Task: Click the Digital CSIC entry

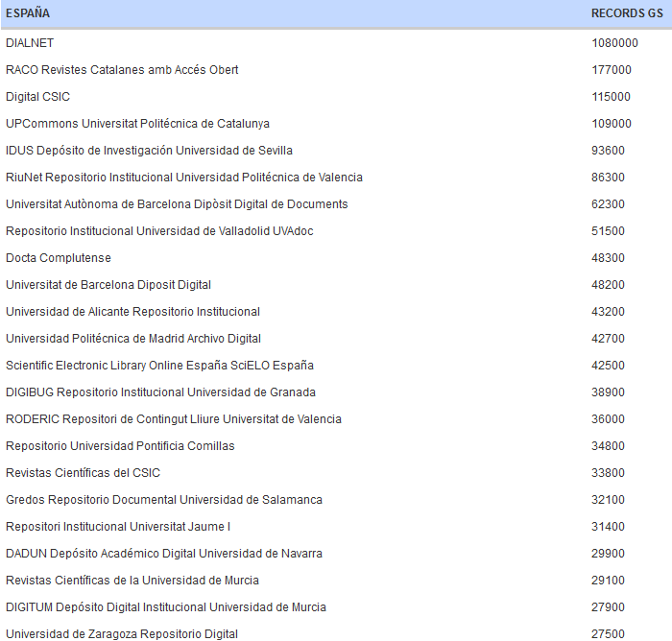Action: (x=37, y=97)
